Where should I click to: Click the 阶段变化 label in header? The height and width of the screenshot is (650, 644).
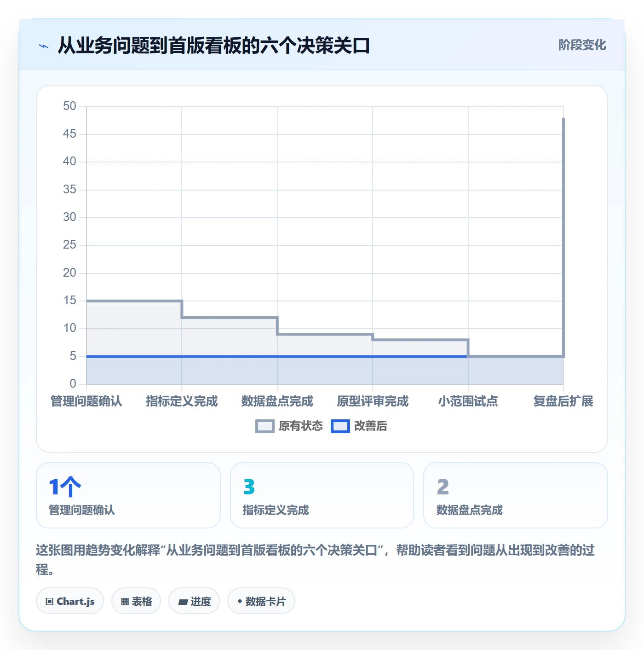click(x=582, y=45)
